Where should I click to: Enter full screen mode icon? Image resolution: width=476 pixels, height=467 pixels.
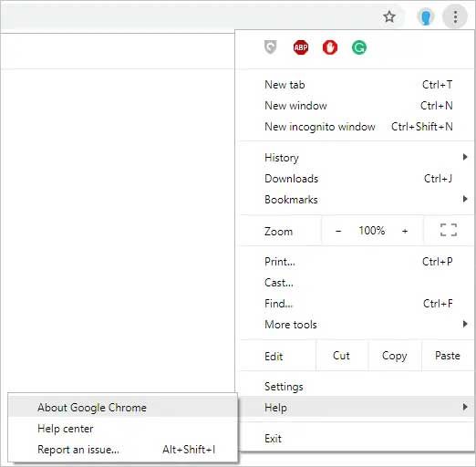click(449, 230)
